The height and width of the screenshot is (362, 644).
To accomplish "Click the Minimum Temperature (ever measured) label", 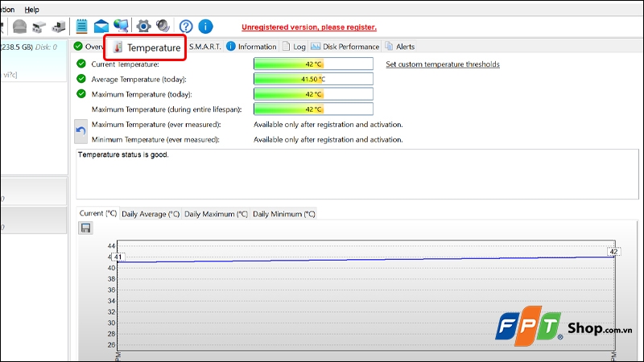I will point(155,139).
